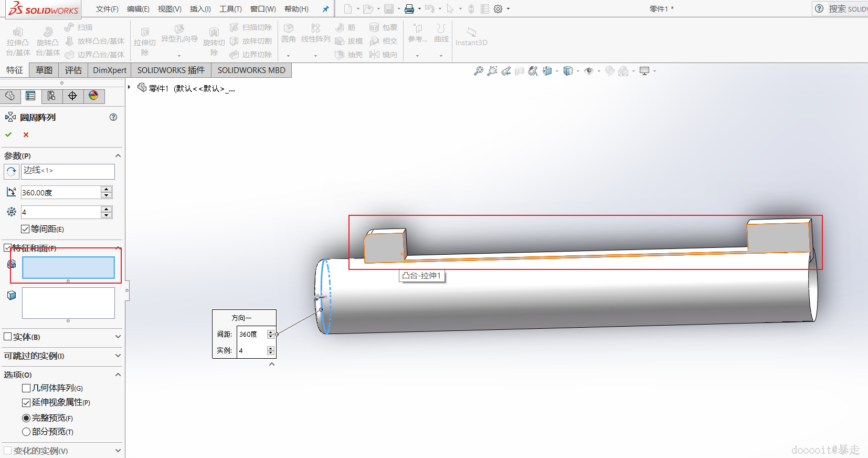The height and width of the screenshot is (458, 868).
Task: Click the reverse direction icon beside 边线<1>
Action: point(11,172)
